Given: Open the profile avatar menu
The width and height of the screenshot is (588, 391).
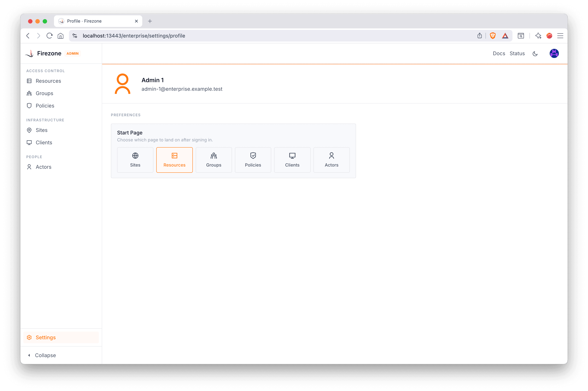Looking at the screenshot, I should pyautogui.click(x=554, y=53).
